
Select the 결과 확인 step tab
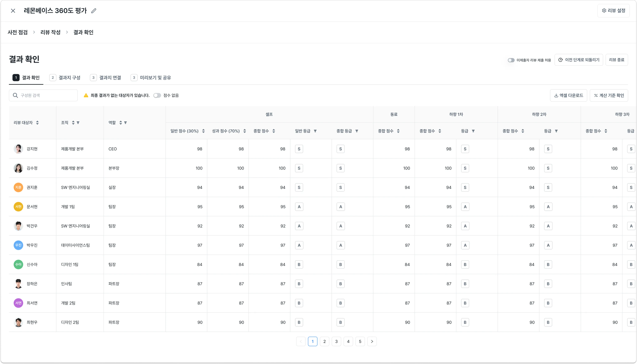click(26, 78)
